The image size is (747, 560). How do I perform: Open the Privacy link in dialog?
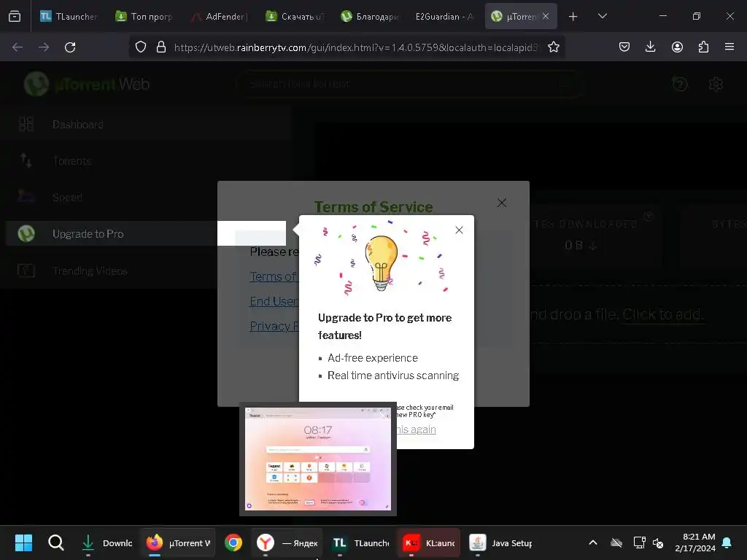pyautogui.click(x=274, y=326)
